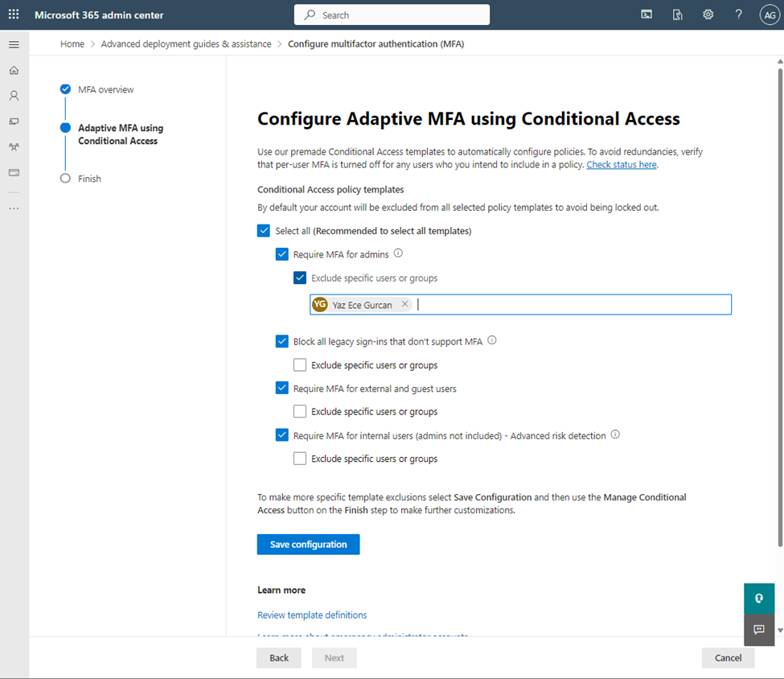Show info for Advanced risk detection policy
This screenshot has height=679, width=784.
[615, 434]
